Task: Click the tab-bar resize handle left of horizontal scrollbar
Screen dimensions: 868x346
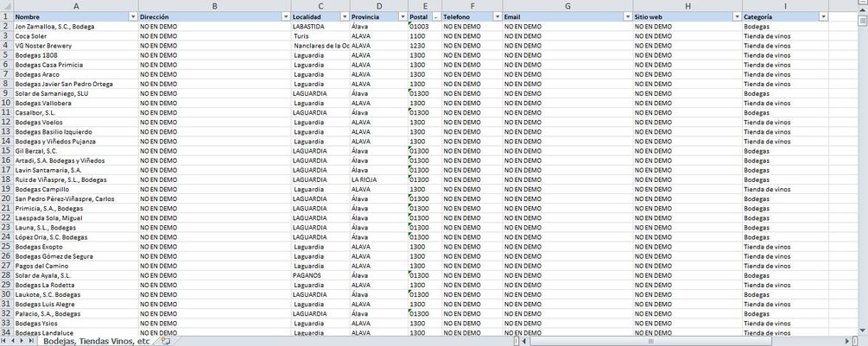Action: 516,341
